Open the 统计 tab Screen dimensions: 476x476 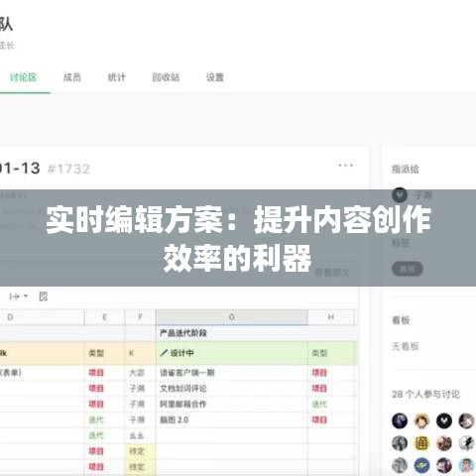[x=116, y=77]
